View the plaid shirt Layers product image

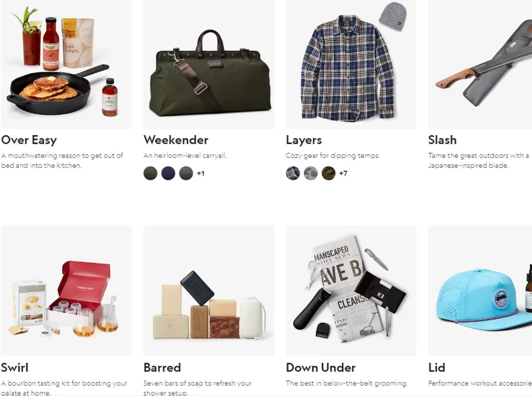coord(351,64)
